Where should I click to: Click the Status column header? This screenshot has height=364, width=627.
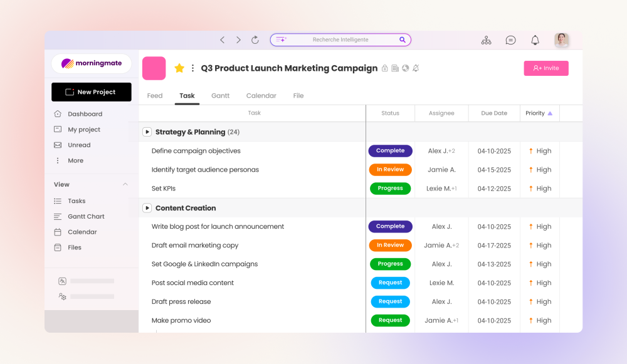pos(390,113)
